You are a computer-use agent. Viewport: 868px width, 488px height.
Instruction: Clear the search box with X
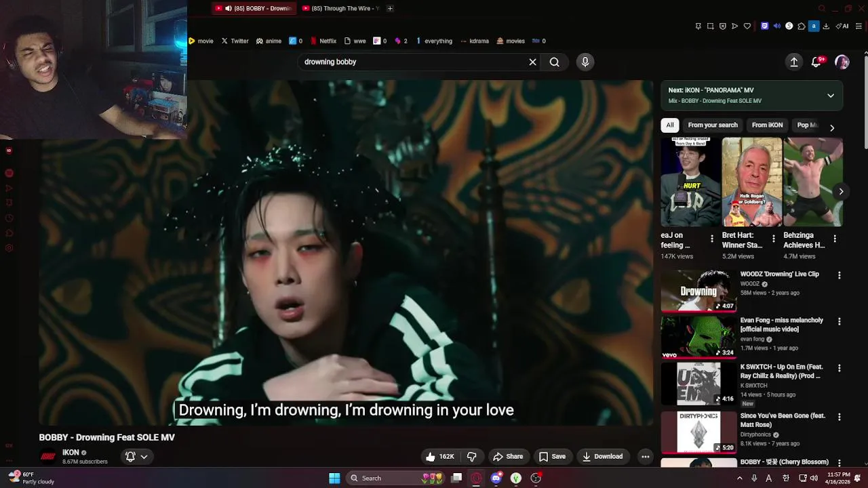tap(532, 62)
